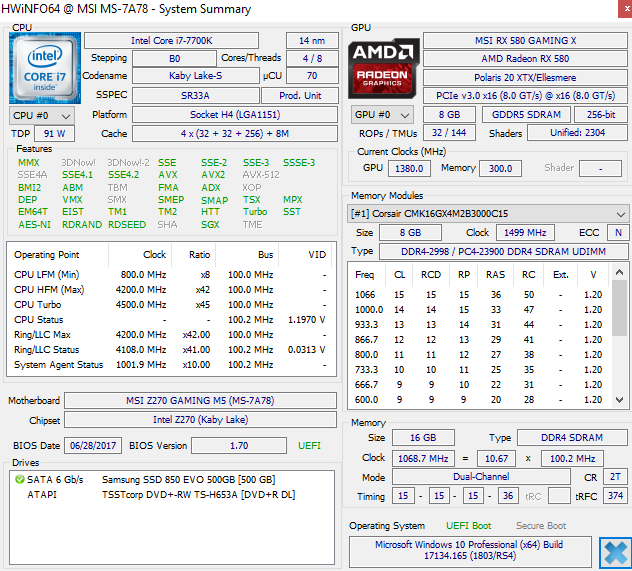This screenshot has height=571, width=632.
Task: Select the Ring/LLC Status row
Action: tap(171, 350)
